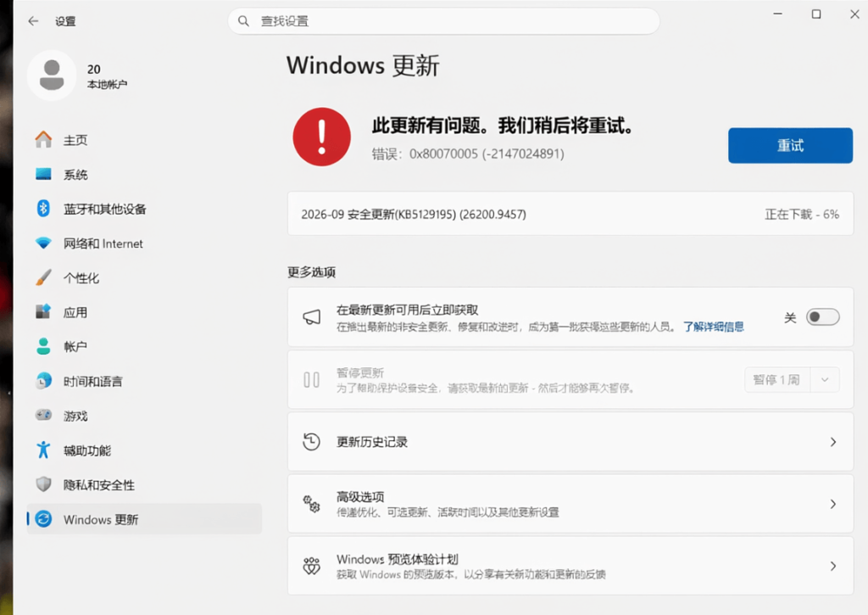Select 辅助功能 in the sidebar

click(144, 450)
